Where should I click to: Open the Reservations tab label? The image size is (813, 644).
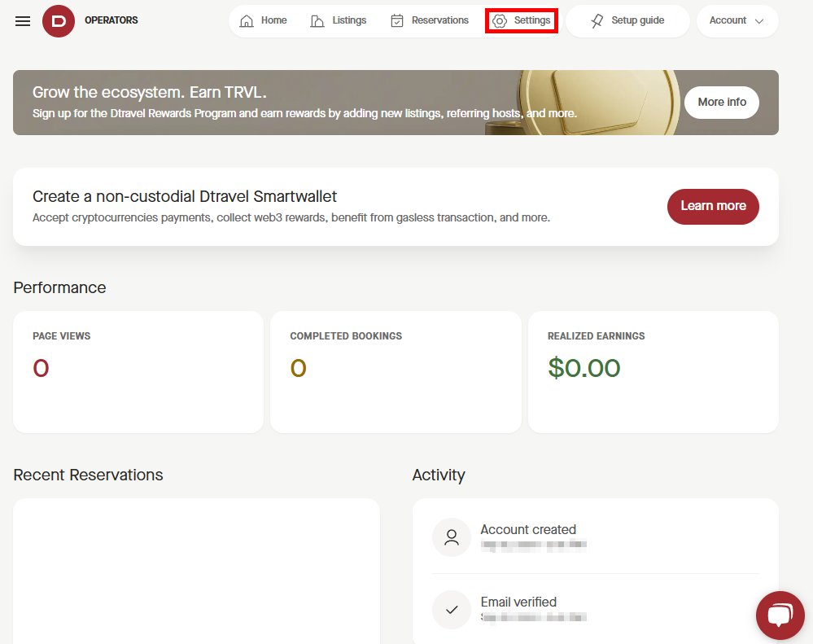click(440, 20)
